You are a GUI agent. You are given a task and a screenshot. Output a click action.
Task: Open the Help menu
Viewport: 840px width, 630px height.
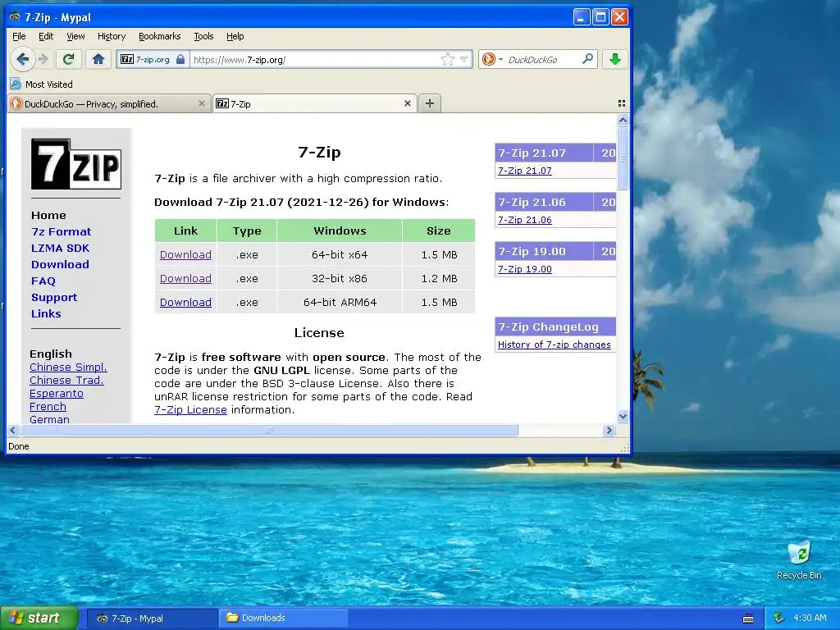click(x=235, y=36)
